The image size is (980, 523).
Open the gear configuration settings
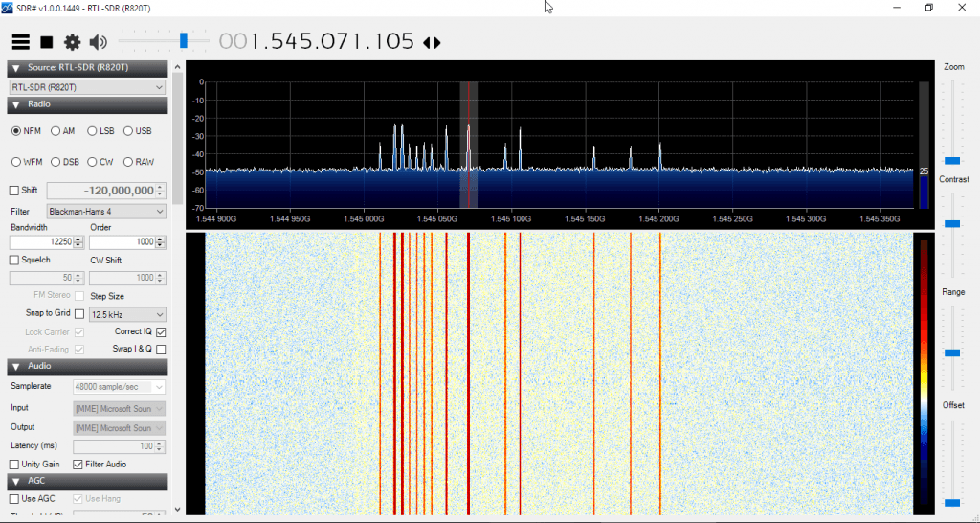72,42
